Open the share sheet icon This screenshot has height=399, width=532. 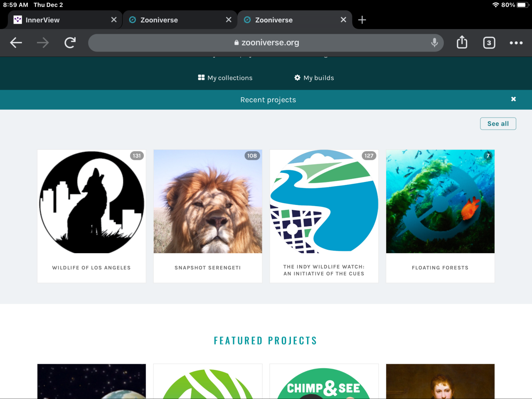[462, 42]
